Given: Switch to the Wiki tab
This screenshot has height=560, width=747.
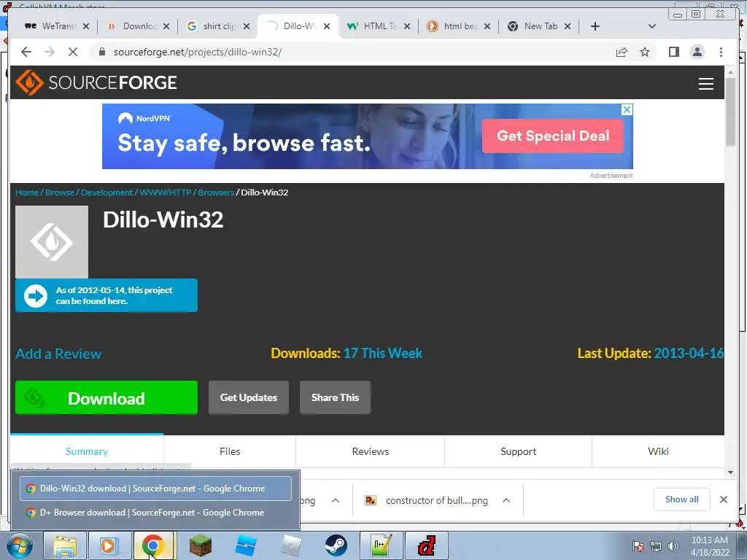Looking at the screenshot, I should [658, 451].
